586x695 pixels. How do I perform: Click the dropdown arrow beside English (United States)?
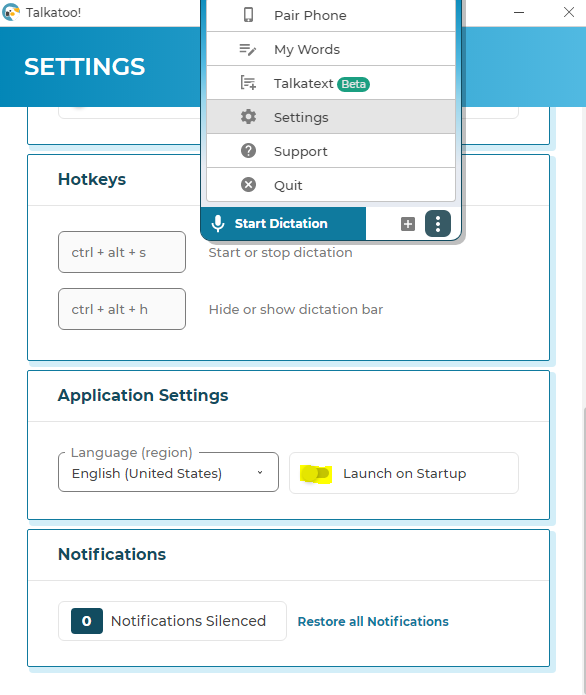(x=260, y=472)
